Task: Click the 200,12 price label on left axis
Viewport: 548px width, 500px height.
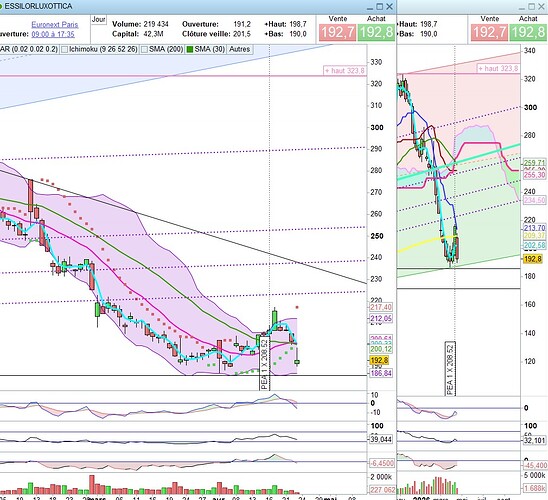Action: click(381, 349)
